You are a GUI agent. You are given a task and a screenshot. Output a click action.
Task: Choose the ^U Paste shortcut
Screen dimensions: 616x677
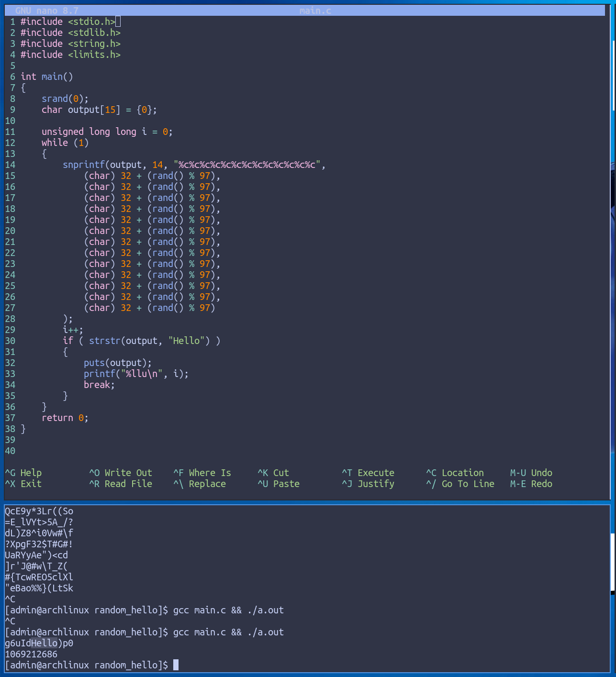(x=279, y=484)
